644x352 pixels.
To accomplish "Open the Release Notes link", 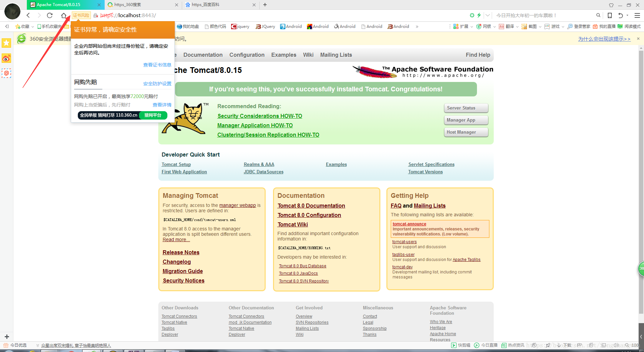I will [x=181, y=252].
